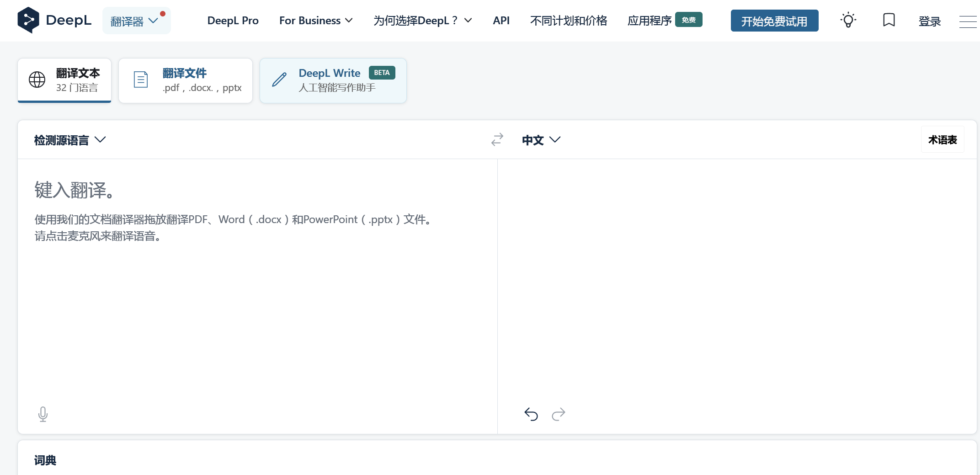
Task: Open the source language detection dropdown
Action: 69,139
